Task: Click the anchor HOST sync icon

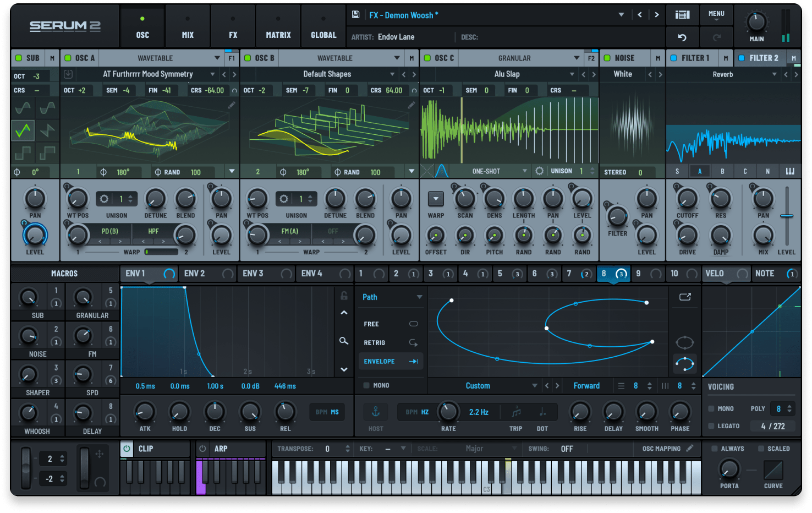Action: pyautogui.click(x=375, y=411)
